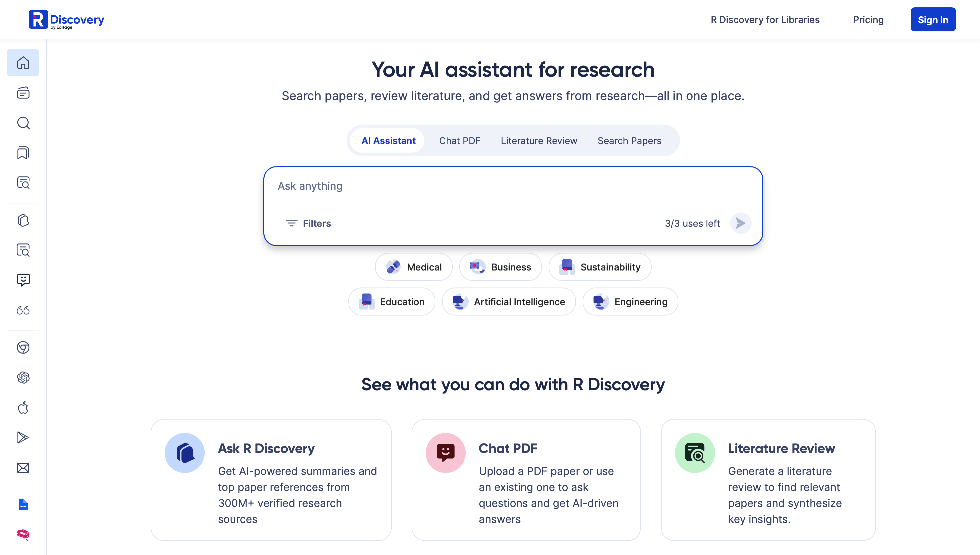980x555 pixels.
Task: Click the R Discovery logo
Action: click(67, 20)
